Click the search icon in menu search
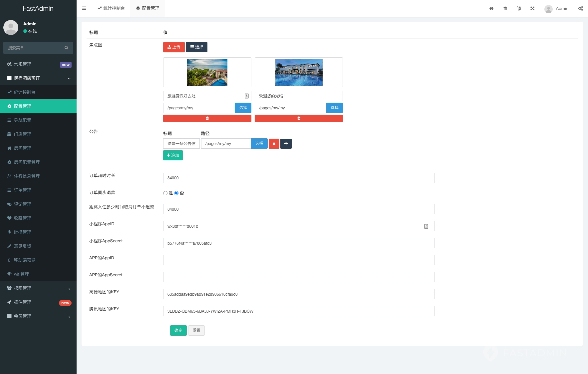The image size is (588, 374). tap(66, 48)
